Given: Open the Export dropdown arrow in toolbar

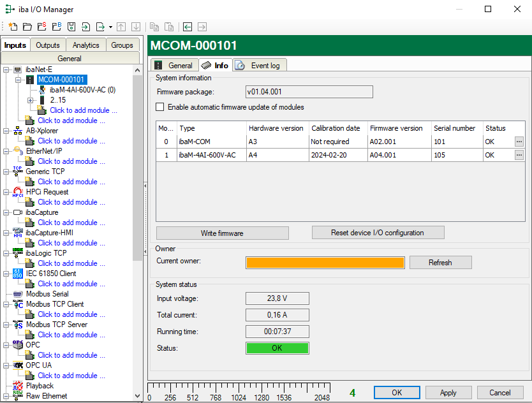Looking at the screenshot, I should pyautogui.click(x=110, y=27).
